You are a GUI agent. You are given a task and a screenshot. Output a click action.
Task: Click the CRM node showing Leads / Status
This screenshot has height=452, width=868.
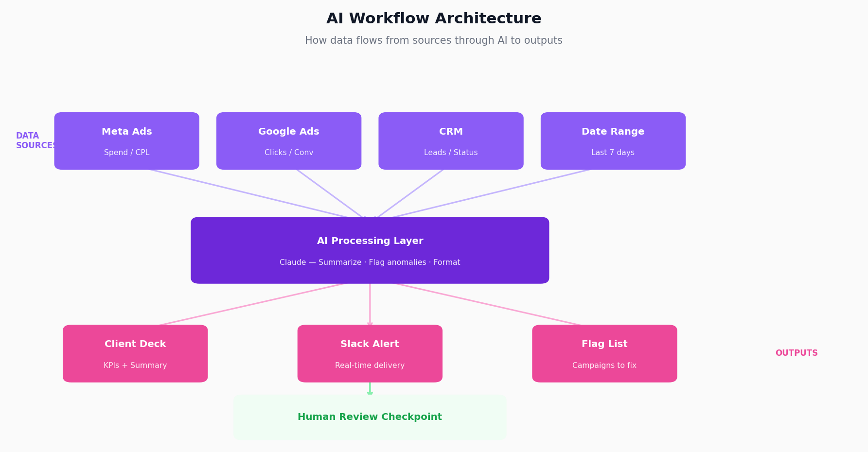point(451,141)
